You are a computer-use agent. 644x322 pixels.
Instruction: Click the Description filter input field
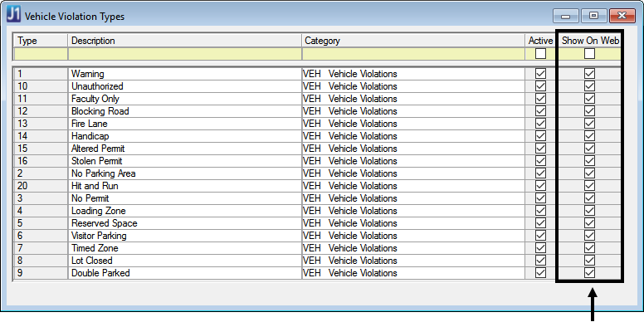(x=184, y=54)
